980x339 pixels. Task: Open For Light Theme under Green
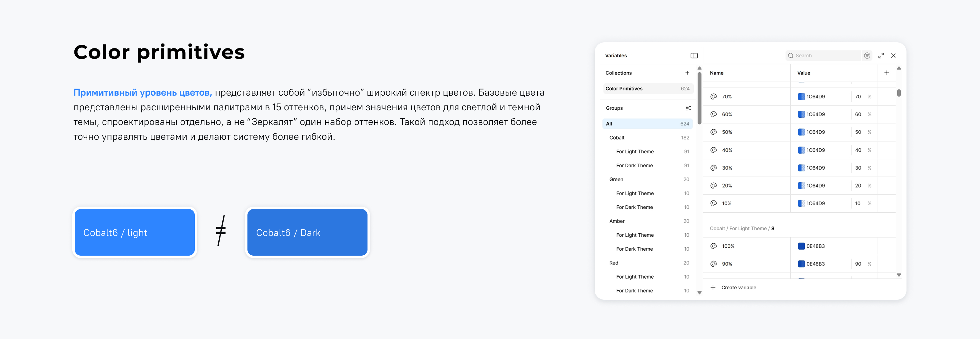click(x=647, y=193)
